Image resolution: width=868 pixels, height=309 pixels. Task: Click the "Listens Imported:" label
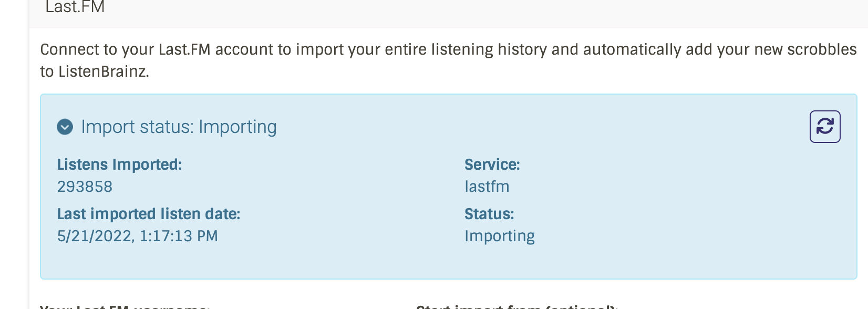pos(119,165)
